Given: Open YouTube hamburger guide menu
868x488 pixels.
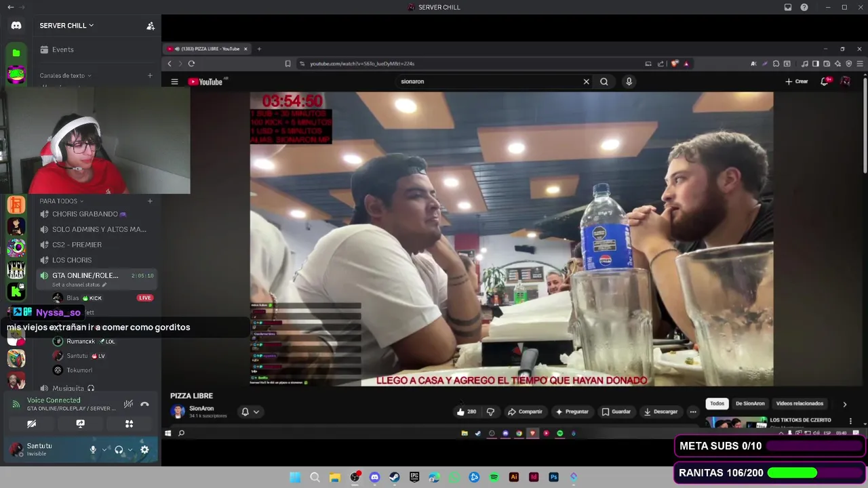Looking at the screenshot, I should [174, 82].
